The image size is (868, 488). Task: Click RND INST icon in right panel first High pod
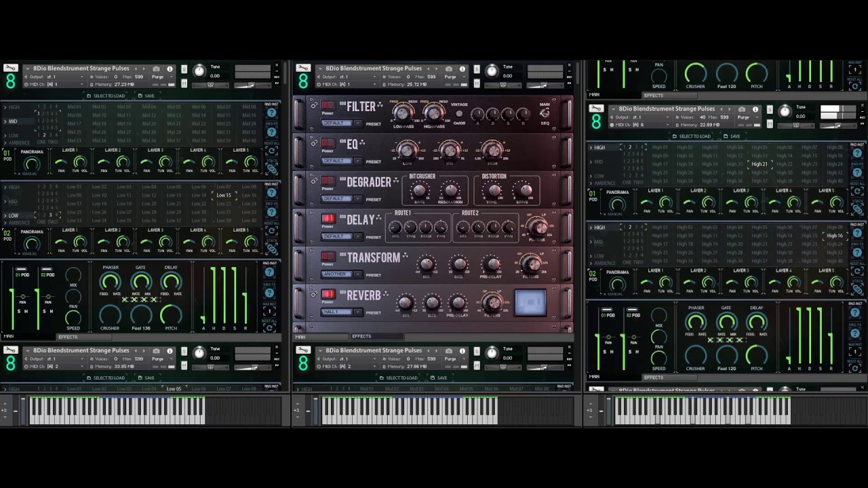click(x=856, y=155)
